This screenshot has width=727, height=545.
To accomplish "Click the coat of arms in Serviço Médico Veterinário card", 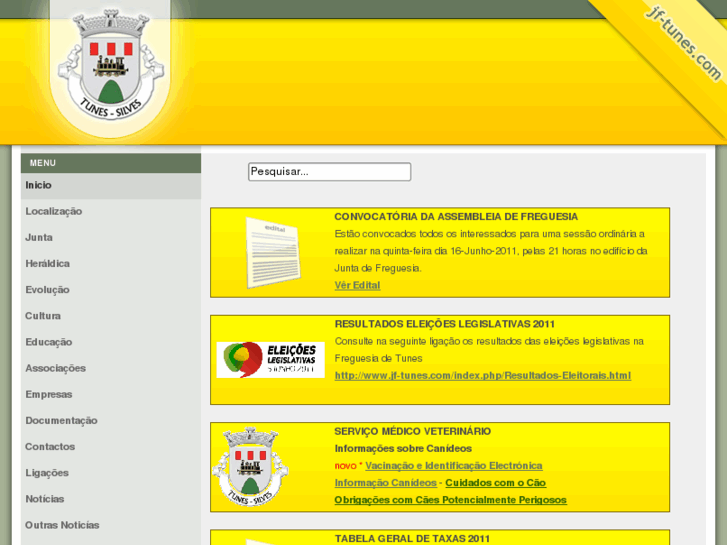I will pyautogui.click(x=250, y=467).
